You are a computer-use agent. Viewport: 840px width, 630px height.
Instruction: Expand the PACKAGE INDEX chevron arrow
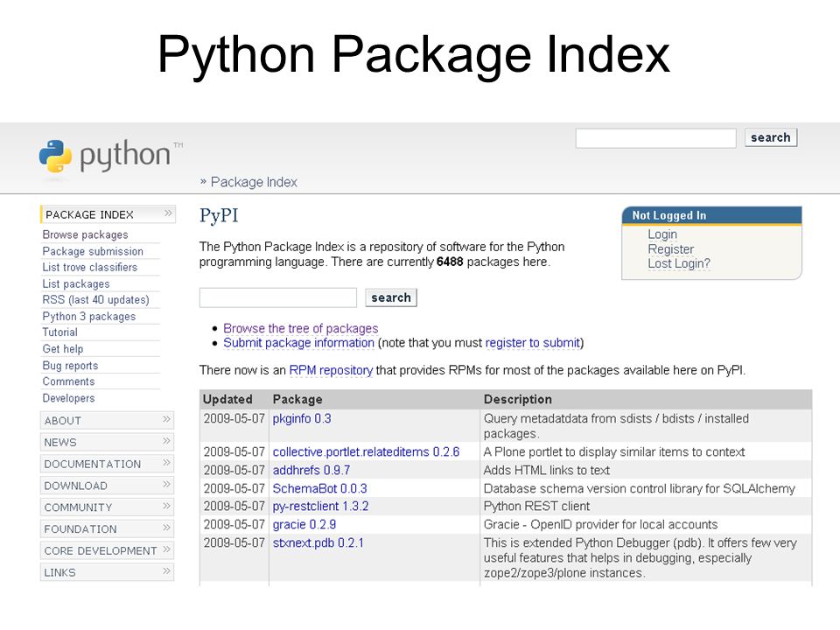click(x=168, y=213)
